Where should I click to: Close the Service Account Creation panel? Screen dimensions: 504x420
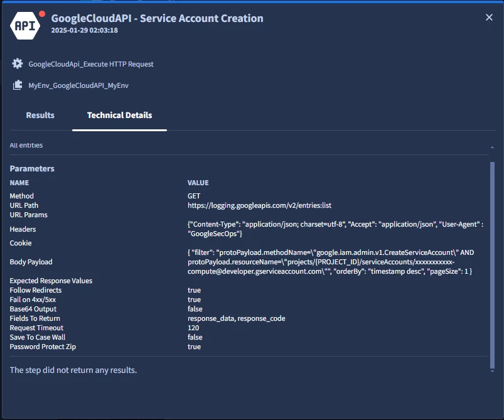point(489,18)
